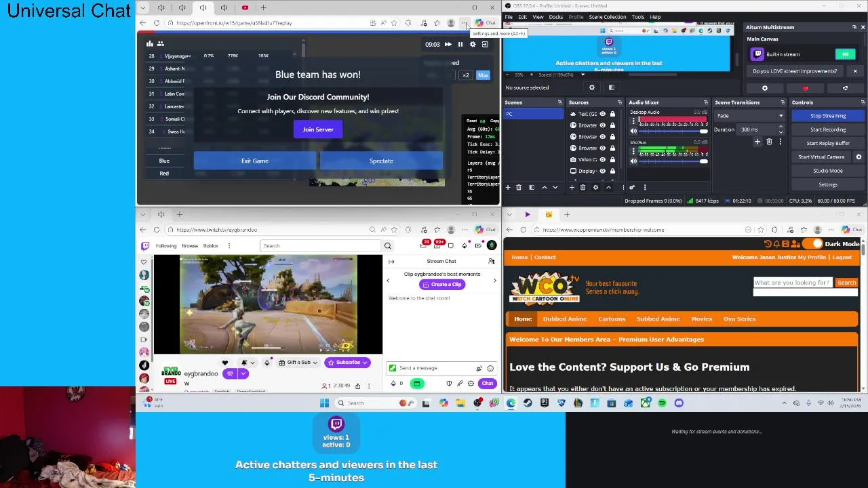868x488 pixels.
Task: Fast-forward the OpenFront replay
Action: [448, 45]
